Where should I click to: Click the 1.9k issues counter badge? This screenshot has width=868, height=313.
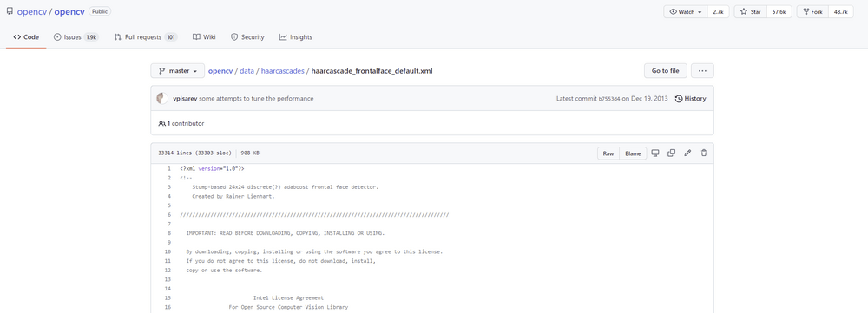point(91,37)
